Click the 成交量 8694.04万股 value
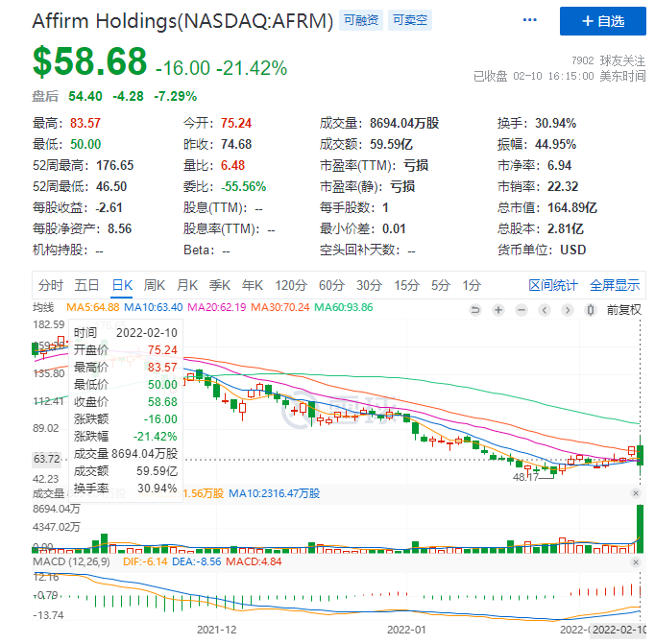 click(x=404, y=123)
